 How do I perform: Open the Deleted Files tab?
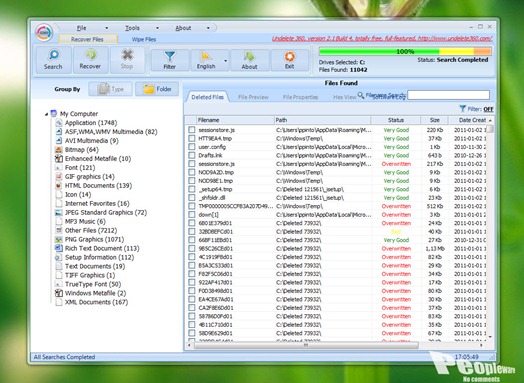207,97
